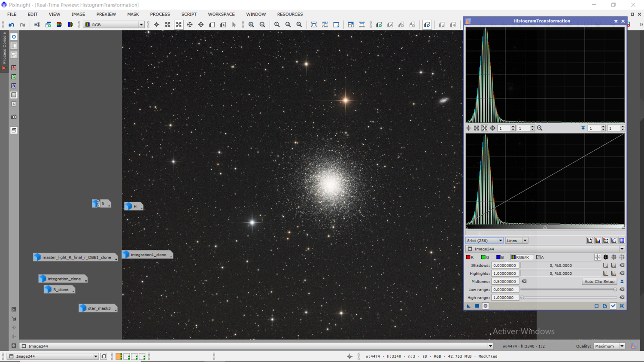Click the Auto Clip Setup button

[x=599, y=282]
